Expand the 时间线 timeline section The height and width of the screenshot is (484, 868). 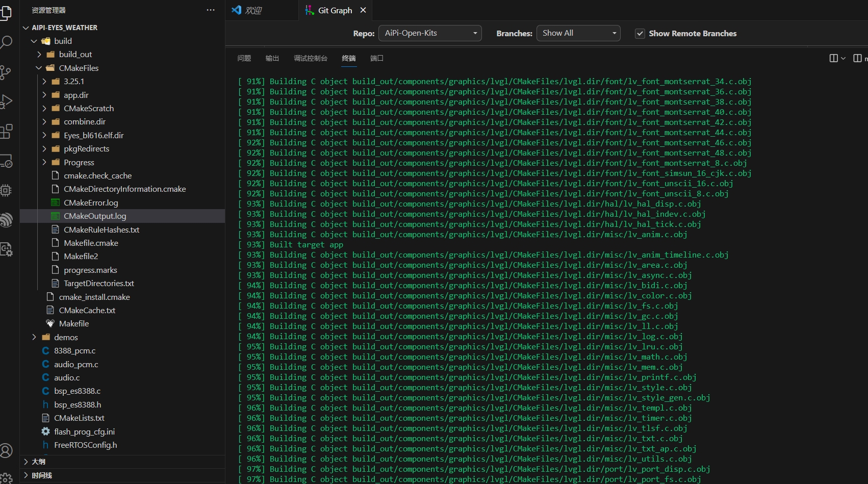[x=122, y=475]
